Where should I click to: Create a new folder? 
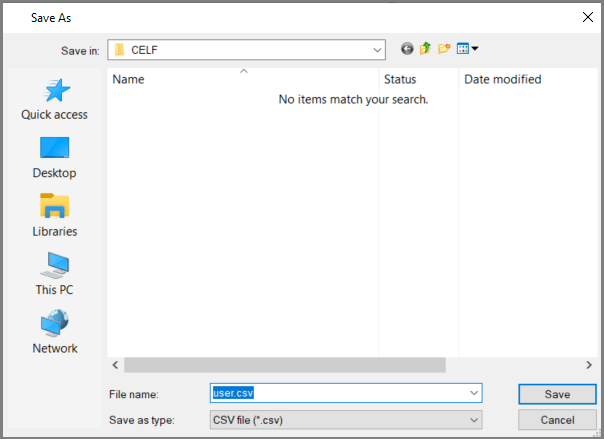tap(444, 49)
